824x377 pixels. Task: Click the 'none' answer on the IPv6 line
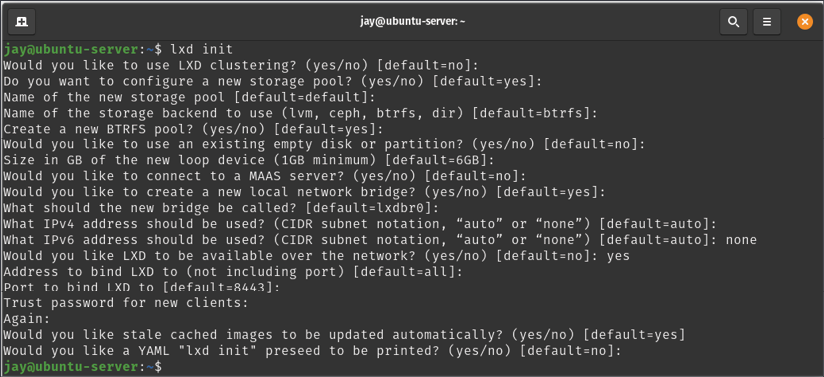click(741, 240)
